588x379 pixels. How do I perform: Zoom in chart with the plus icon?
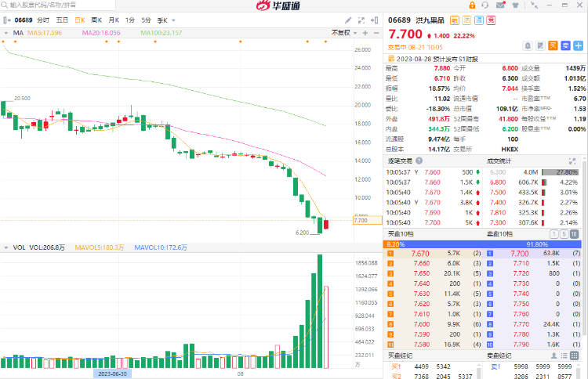(x=365, y=33)
